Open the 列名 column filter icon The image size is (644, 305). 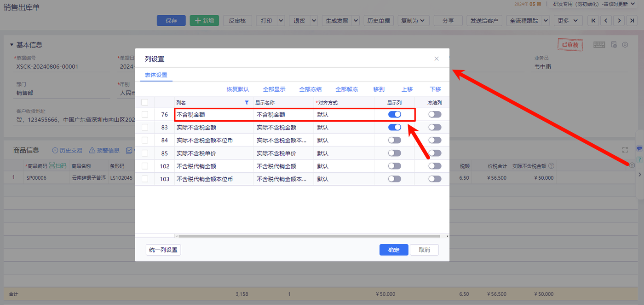[247, 102]
